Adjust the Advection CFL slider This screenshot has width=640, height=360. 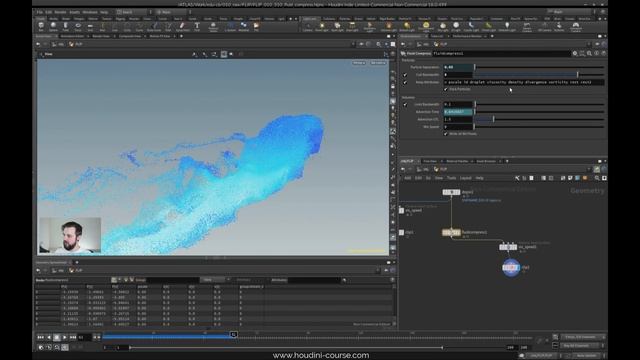[539, 119]
